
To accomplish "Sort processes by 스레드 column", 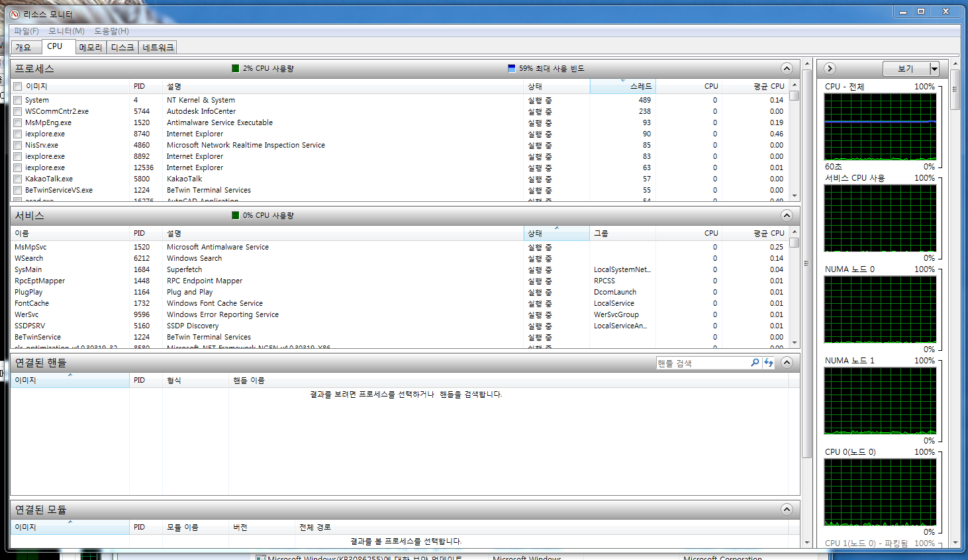I will click(622, 86).
